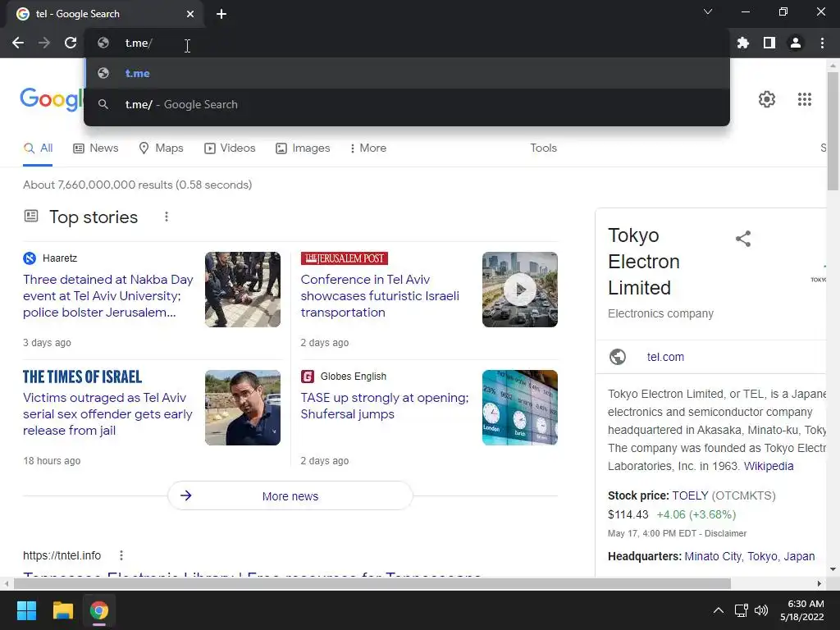Click the scroll down arrow
Image resolution: width=840 pixels, height=630 pixels.
pos(833,569)
